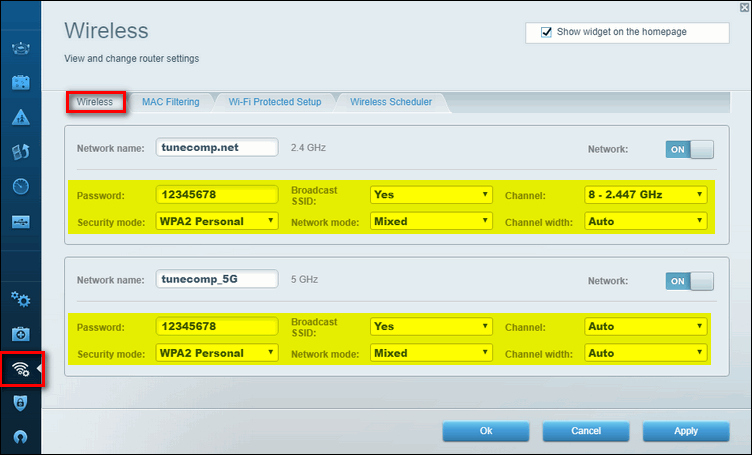Open 5 GHz Network mode dropdown

click(x=431, y=353)
